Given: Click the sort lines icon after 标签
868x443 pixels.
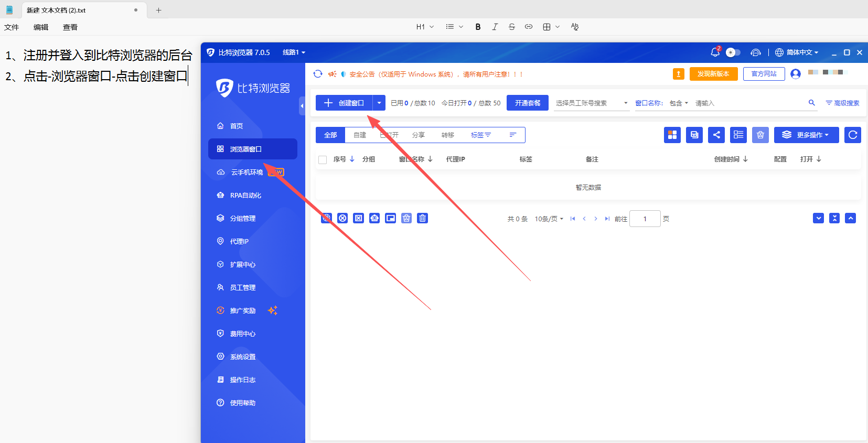Looking at the screenshot, I should tap(513, 135).
